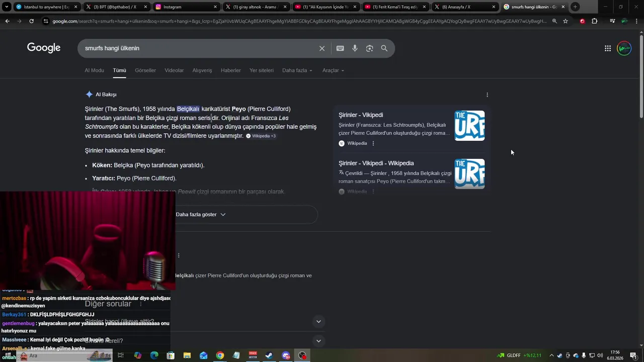The width and height of the screenshot is (644, 362).
Task: Open the Araçlar dropdown
Action: coord(333,70)
